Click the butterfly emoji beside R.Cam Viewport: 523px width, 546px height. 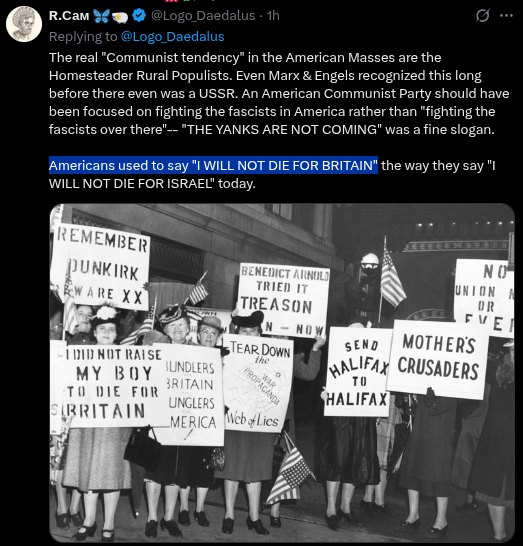(x=102, y=16)
